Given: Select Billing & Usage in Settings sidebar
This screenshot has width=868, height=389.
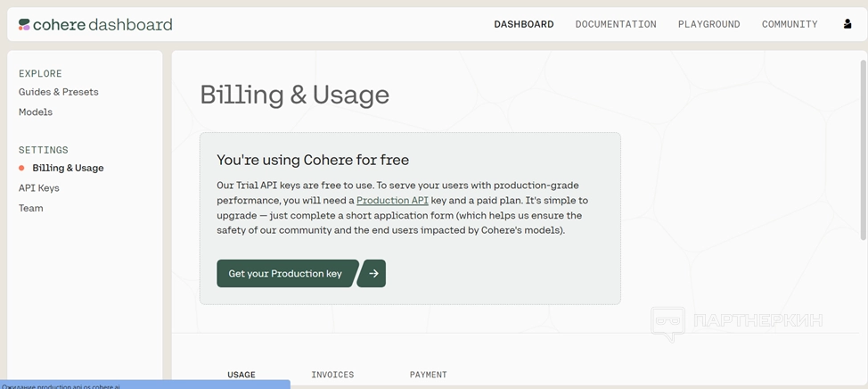Looking at the screenshot, I should click(68, 168).
